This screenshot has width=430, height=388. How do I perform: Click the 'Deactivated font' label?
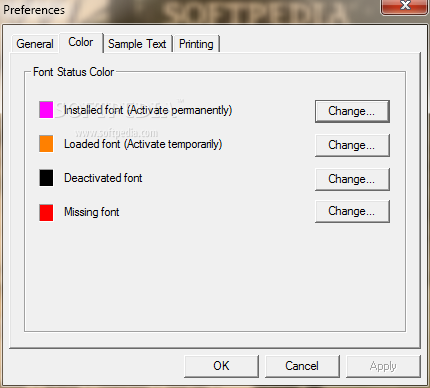[103, 178]
